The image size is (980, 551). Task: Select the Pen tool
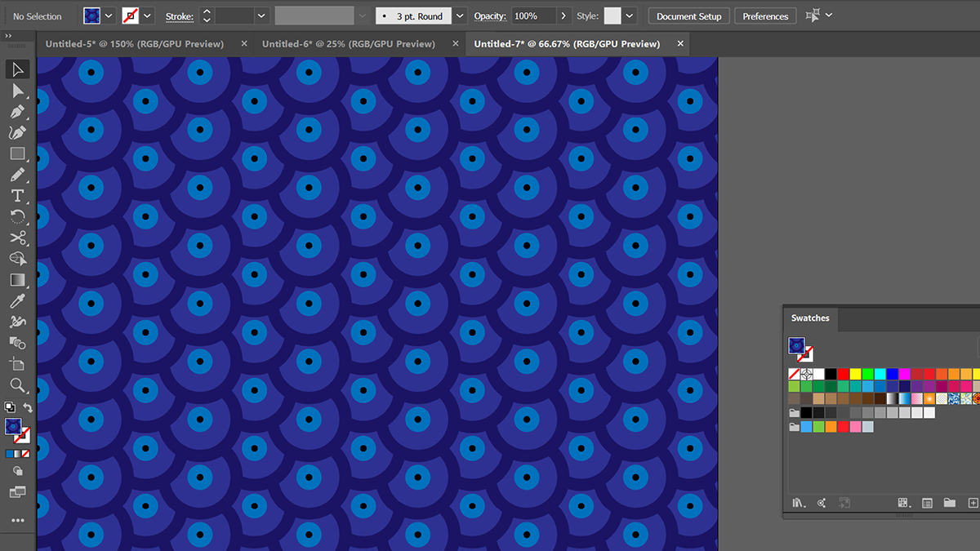click(17, 112)
